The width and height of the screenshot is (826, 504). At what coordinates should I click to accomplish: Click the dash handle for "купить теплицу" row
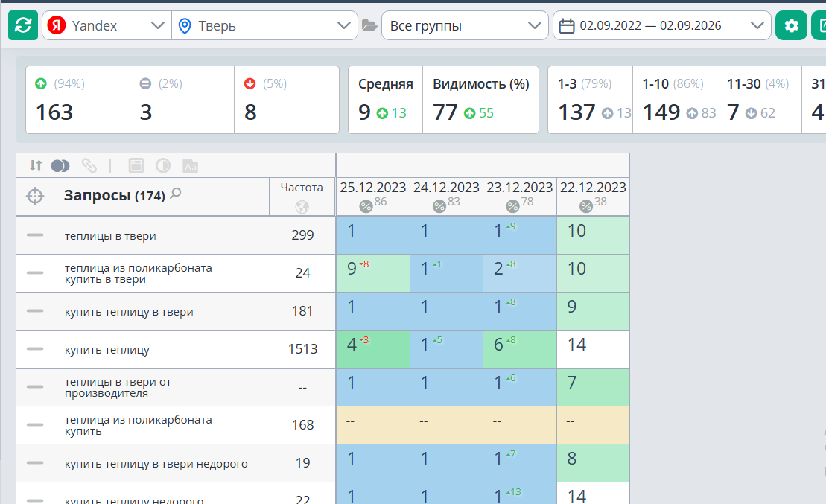point(35,348)
